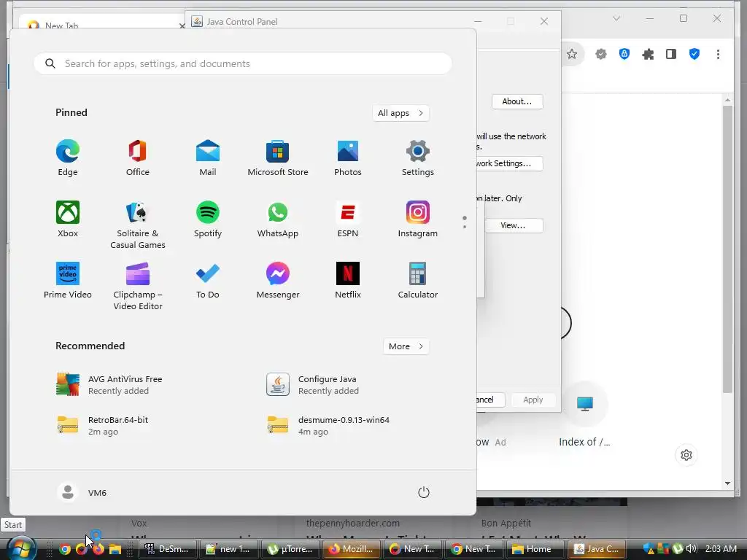Open the RetroBar.64-bit archive

click(x=103, y=425)
